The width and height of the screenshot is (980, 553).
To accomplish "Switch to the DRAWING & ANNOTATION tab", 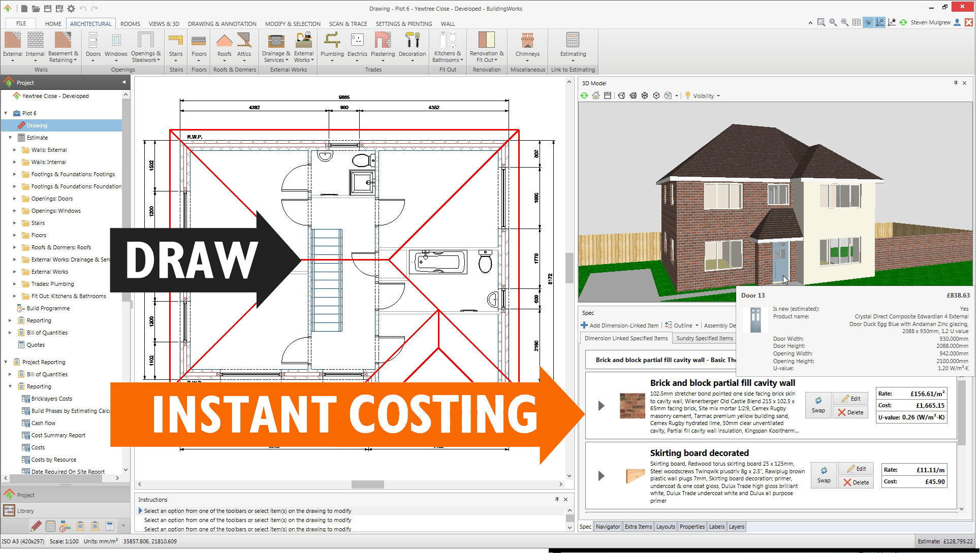I will click(x=222, y=23).
